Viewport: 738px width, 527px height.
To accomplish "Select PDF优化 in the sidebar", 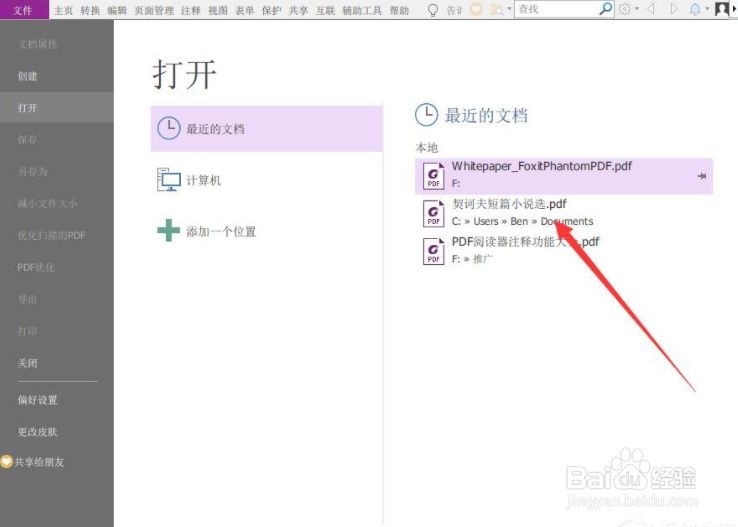I will tap(57, 267).
